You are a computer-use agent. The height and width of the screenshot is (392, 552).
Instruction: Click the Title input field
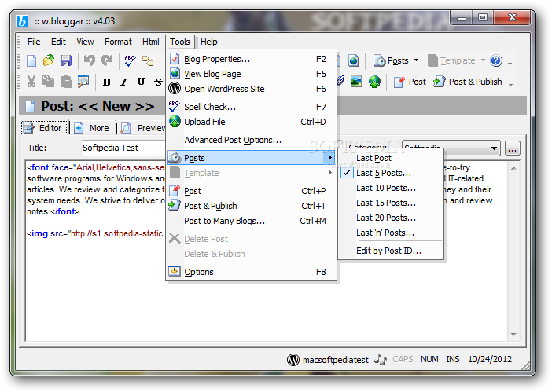123,148
